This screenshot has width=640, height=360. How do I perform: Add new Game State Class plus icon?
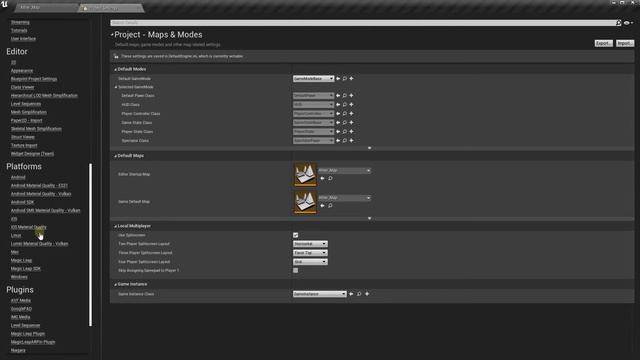click(x=351, y=122)
